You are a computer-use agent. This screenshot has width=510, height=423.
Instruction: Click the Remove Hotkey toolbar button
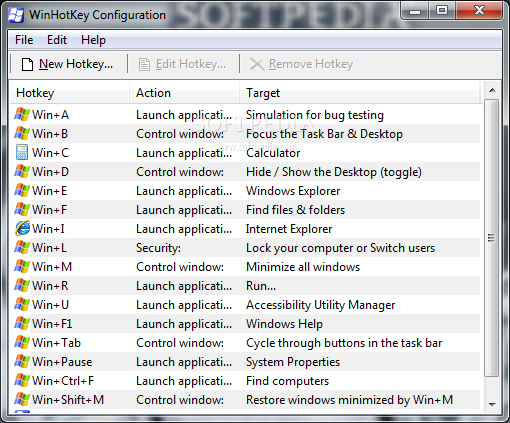(302, 64)
